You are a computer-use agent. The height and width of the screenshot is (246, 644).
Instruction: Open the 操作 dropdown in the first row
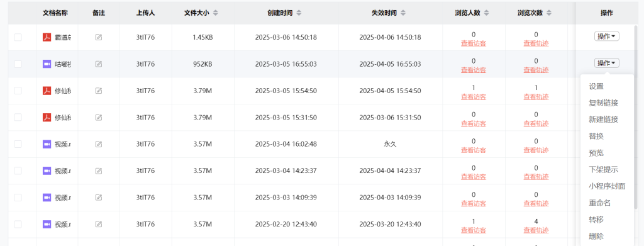(x=607, y=36)
